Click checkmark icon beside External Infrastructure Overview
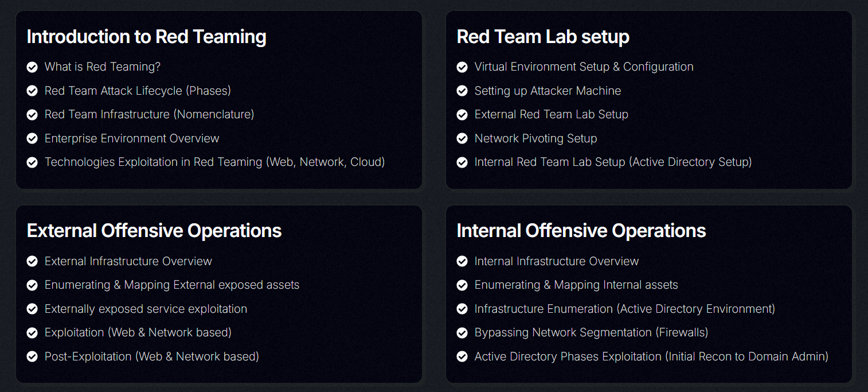Viewport: 868px width, 392px height. tap(32, 262)
